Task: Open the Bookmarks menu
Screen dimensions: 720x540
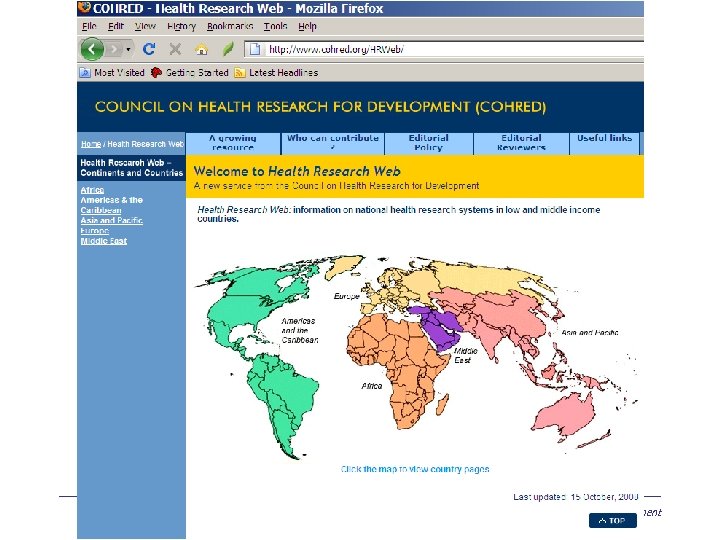Action: pyautogui.click(x=230, y=26)
